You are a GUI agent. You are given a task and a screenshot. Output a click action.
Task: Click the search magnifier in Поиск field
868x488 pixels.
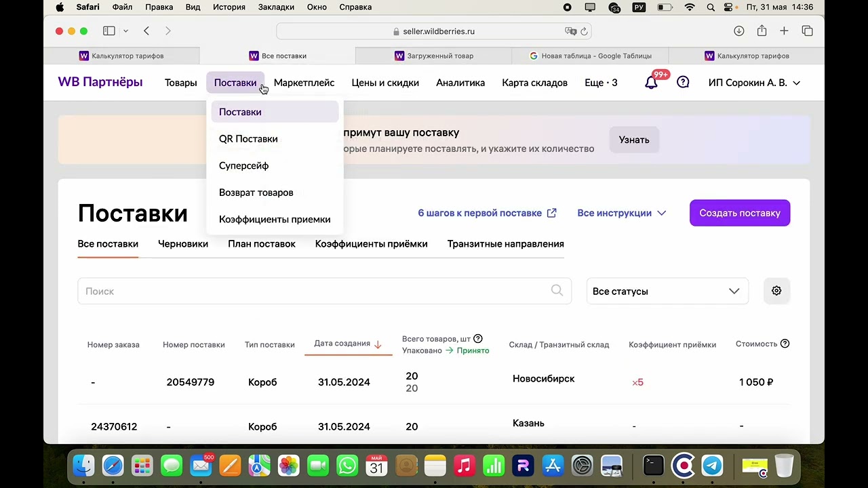click(x=557, y=291)
